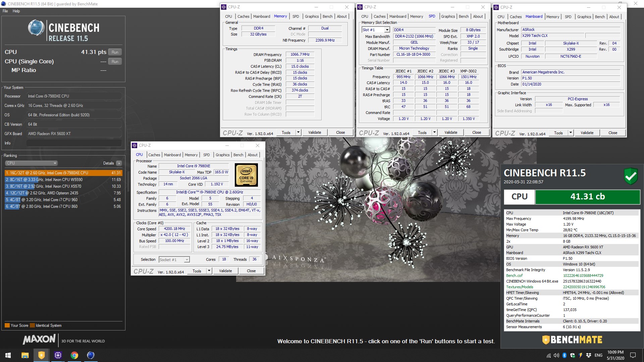Run the CPU (Single Core) benchmark
Viewport: 644px width, 362px height.
pos(115,62)
